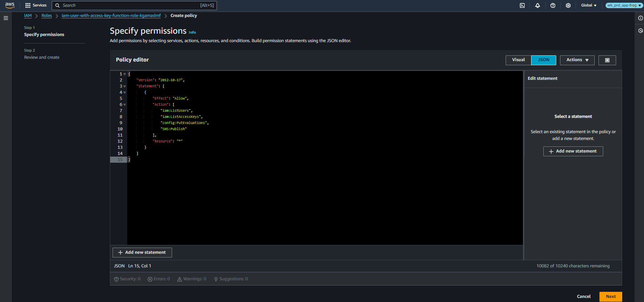Image resolution: width=644 pixels, height=302 pixels.
Task: Click the Next button
Action: click(611, 297)
